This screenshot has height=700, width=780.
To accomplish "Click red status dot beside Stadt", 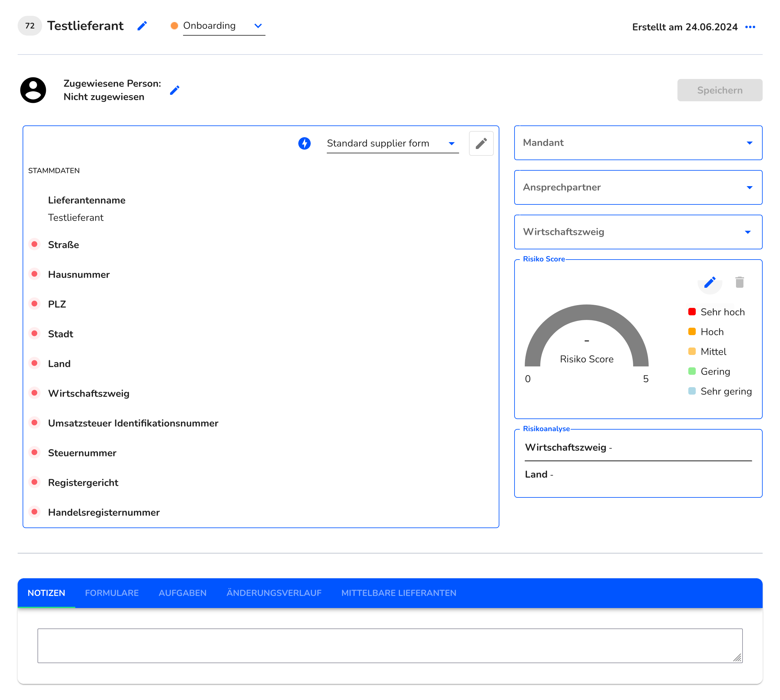I will pos(34,334).
